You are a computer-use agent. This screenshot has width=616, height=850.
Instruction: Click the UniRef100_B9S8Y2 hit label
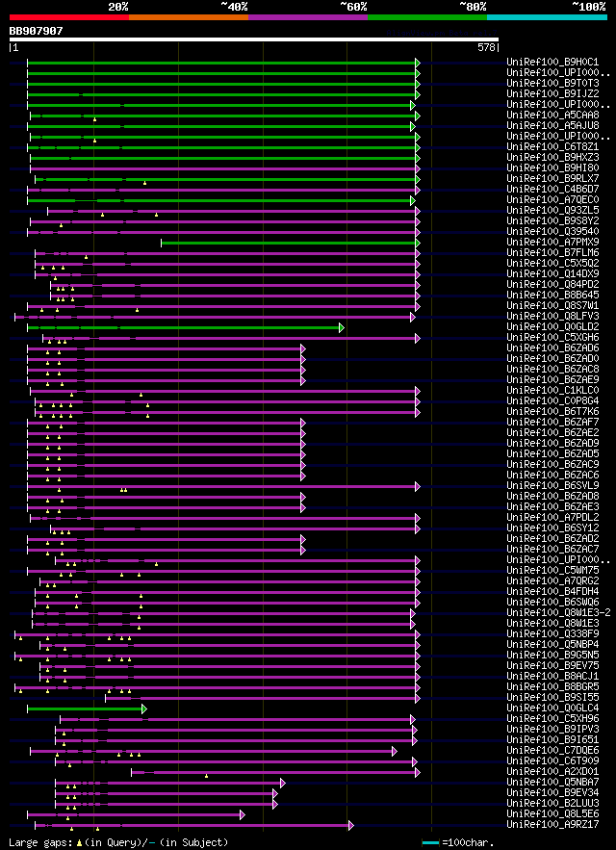(x=552, y=221)
